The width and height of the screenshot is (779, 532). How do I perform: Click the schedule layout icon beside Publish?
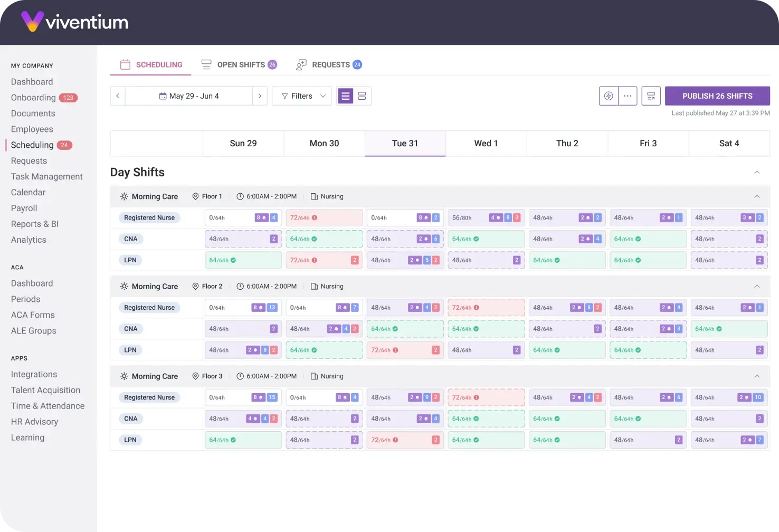coord(651,96)
